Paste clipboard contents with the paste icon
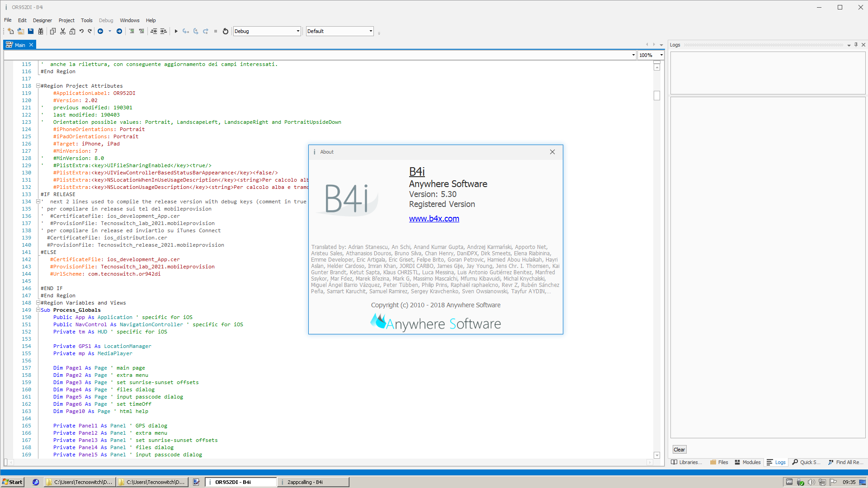This screenshot has height=488, width=868. point(73,31)
